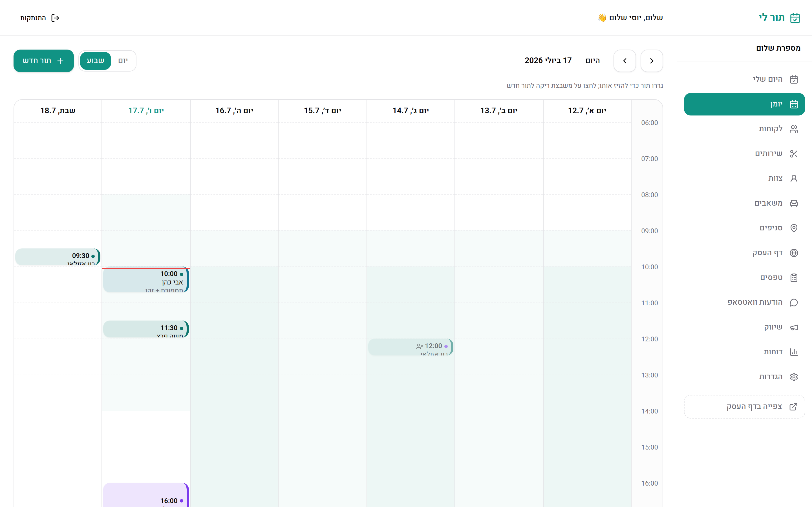This screenshot has width=812, height=507.
Task: Click the location pin סניפים icon
Action: (794, 228)
